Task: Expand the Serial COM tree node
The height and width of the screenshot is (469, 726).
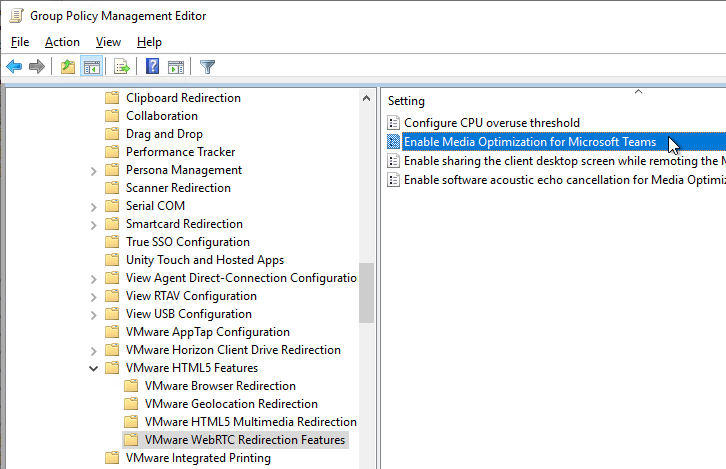Action: 94,206
